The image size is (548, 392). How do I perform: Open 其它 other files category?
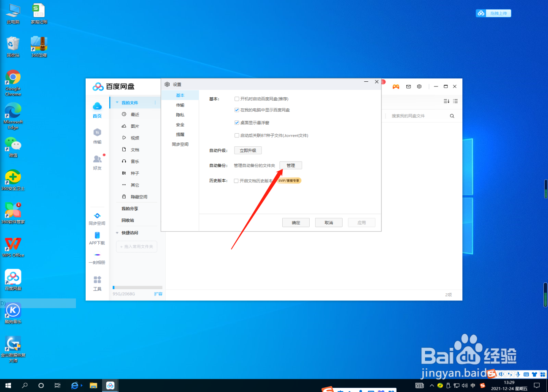135,185
